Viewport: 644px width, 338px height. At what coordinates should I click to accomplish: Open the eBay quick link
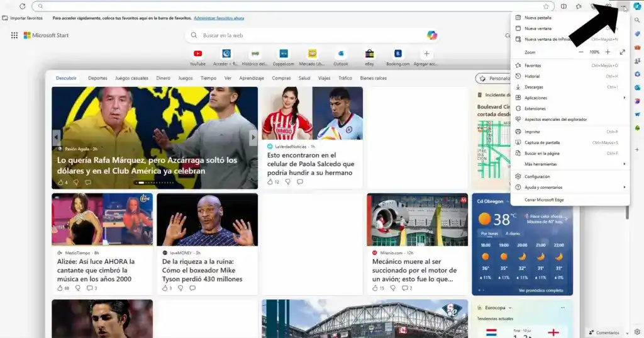369,57
